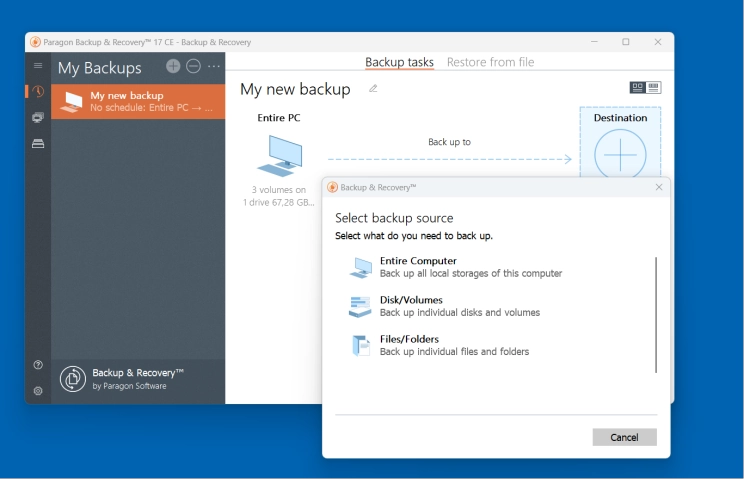
Task: Switch to the Restore from file tab
Action: coord(490,62)
